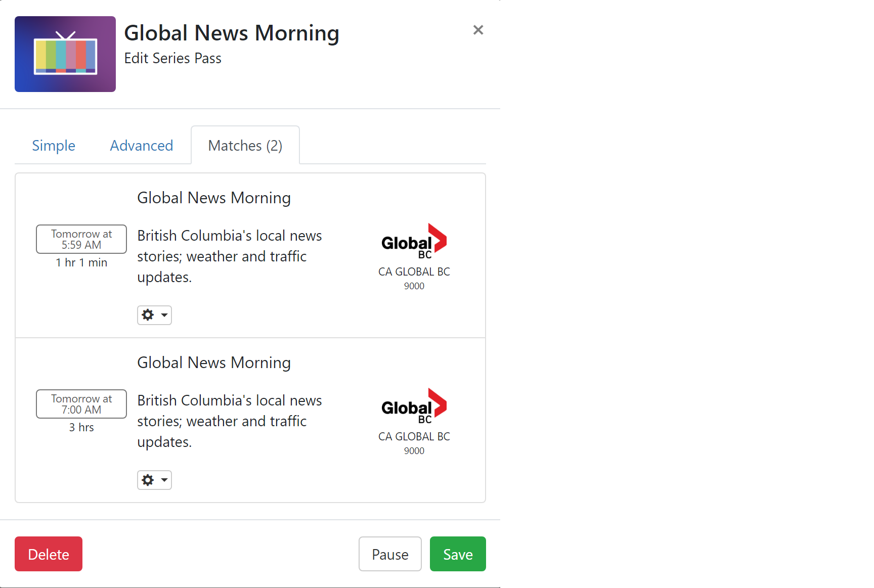
Task: Select the Matches (2) tab
Action: 245,146
